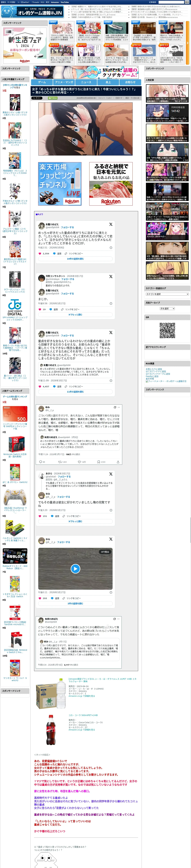Click the X ポスト share button
This screenshot has width=191, height=868.
[x=37, y=98]
